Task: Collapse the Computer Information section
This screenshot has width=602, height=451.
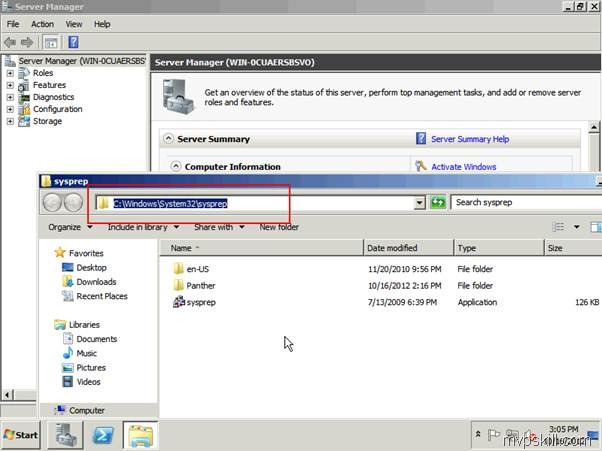Action: 176,166
